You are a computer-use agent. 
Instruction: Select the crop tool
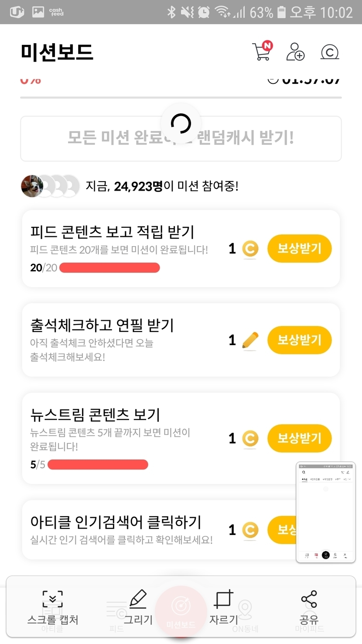tap(223, 599)
